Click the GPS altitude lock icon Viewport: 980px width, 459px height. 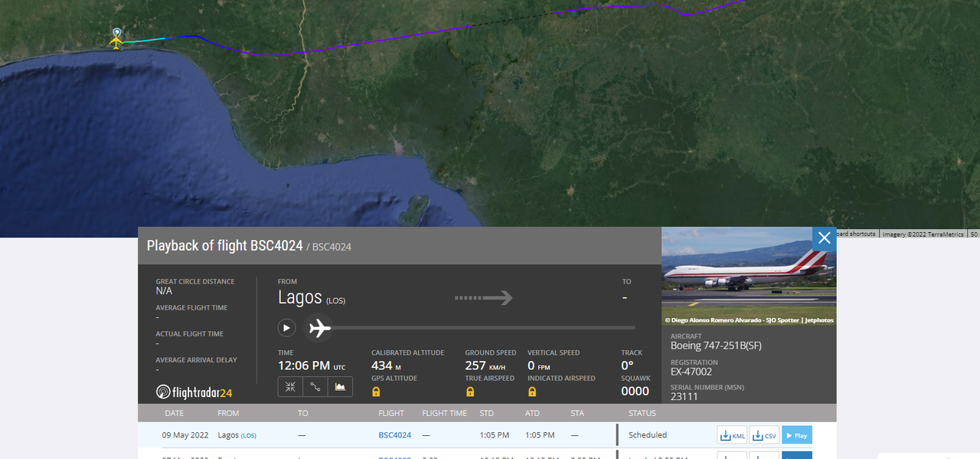(376, 392)
